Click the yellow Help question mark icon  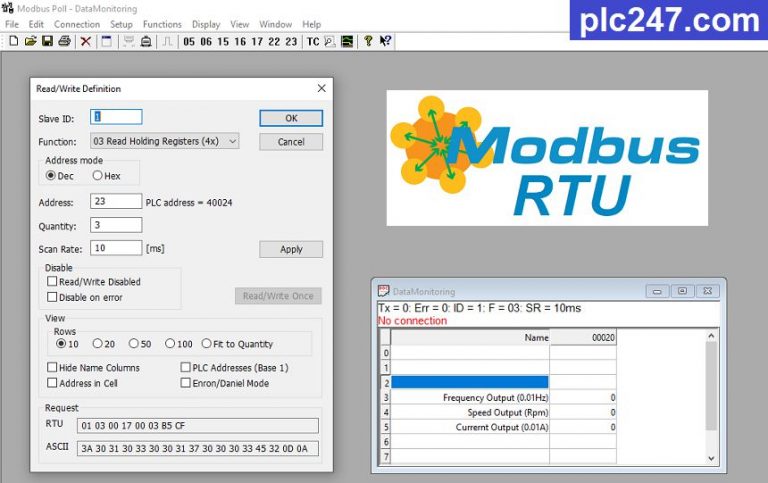click(x=368, y=41)
